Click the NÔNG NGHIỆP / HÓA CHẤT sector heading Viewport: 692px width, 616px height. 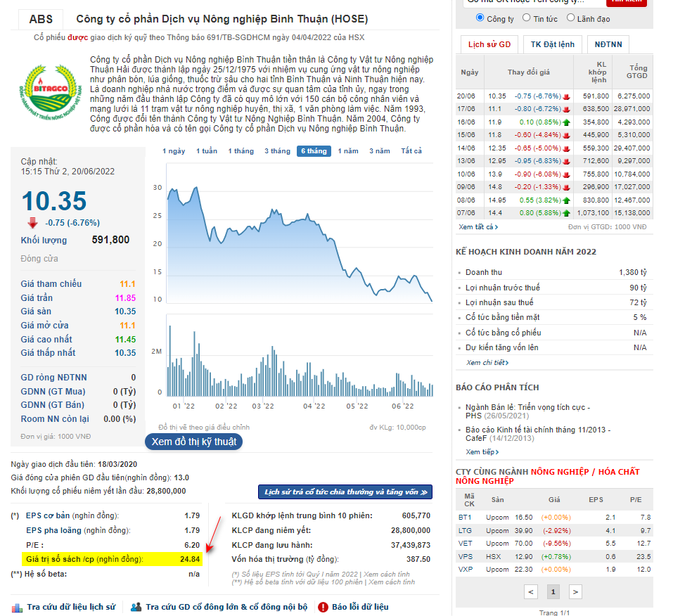[x=548, y=477]
